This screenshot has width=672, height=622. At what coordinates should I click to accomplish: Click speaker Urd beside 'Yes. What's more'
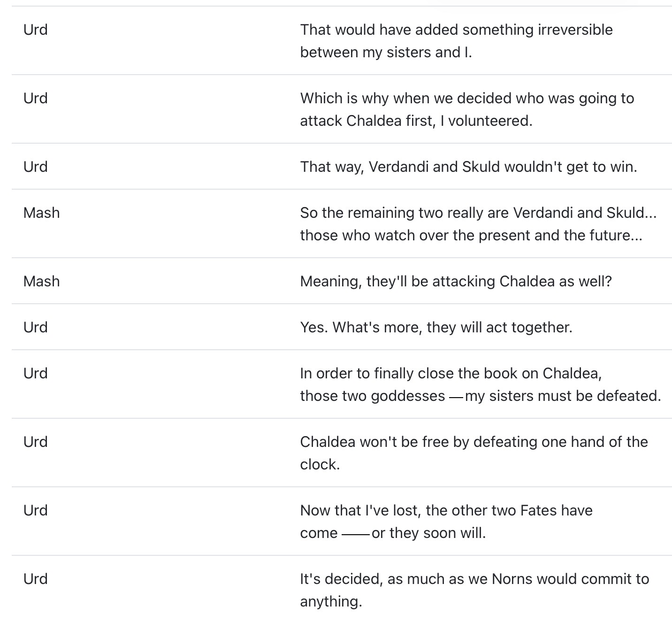click(36, 327)
